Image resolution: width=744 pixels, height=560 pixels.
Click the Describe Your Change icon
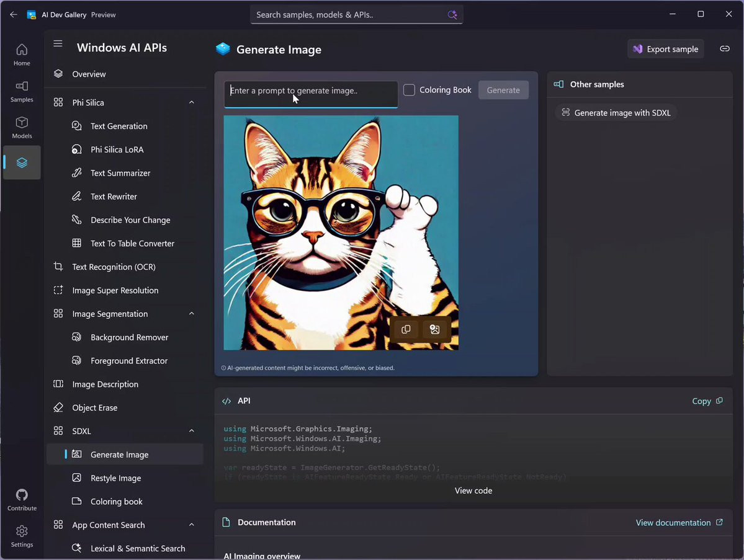point(76,220)
